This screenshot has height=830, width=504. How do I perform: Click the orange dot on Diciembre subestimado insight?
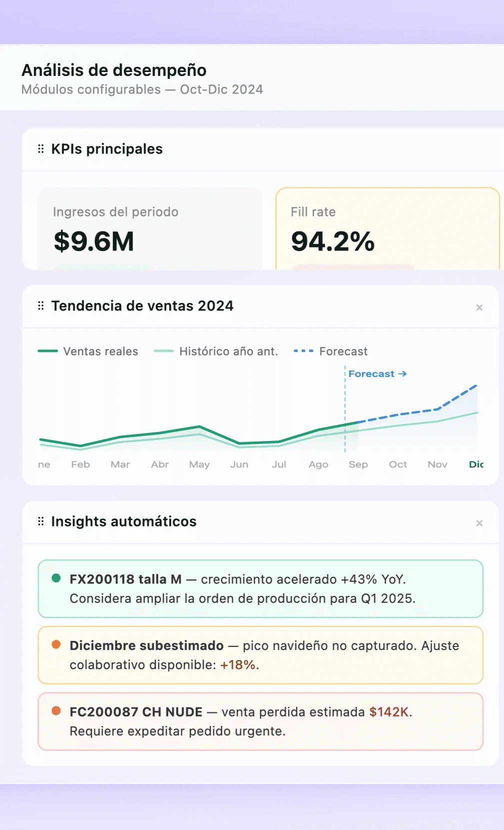point(56,644)
